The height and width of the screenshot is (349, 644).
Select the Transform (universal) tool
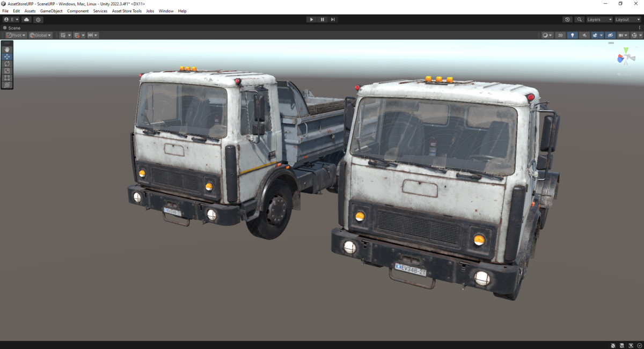(x=7, y=85)
